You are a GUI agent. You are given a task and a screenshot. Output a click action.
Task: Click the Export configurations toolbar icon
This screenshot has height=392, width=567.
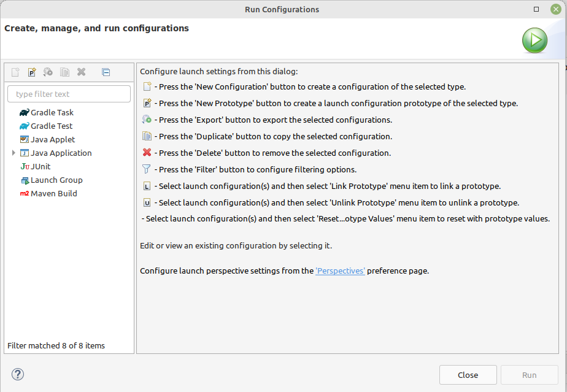pos(48,72)
